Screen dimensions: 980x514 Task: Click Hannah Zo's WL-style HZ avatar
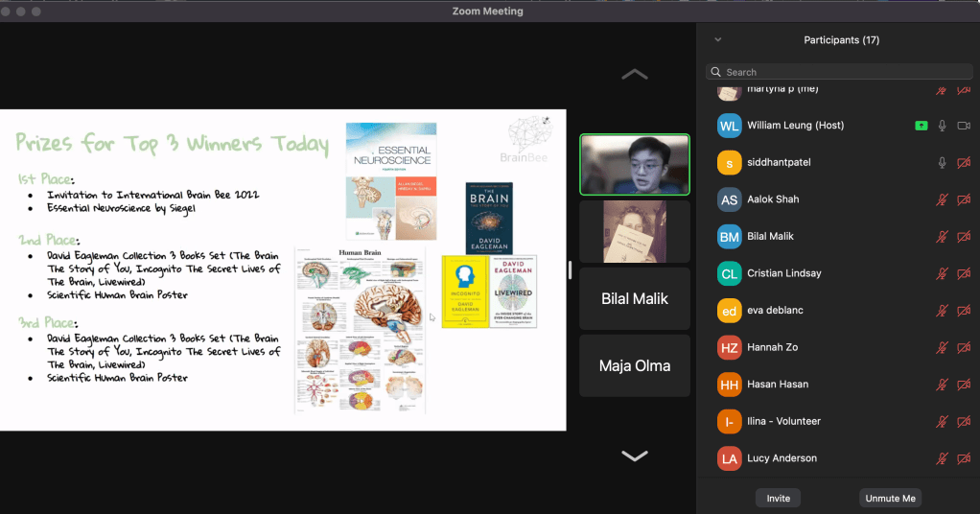click(x=729, y=347)
